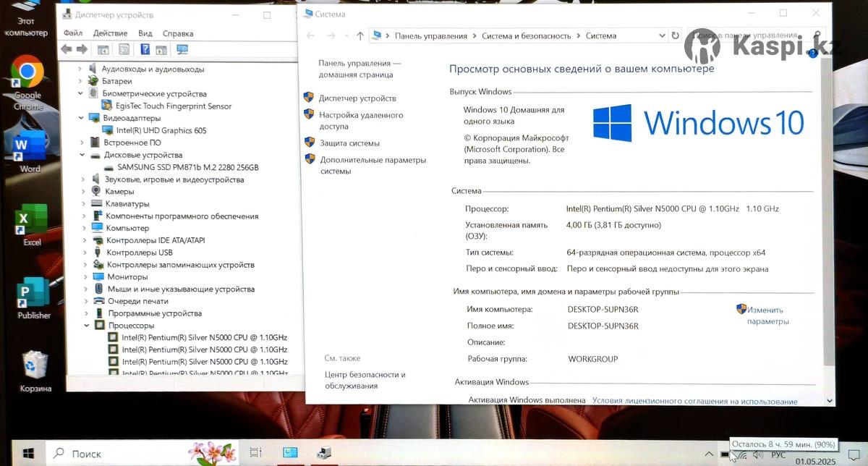
Task: Expand the Встроенное ПО node
Action: coord(82,143)
